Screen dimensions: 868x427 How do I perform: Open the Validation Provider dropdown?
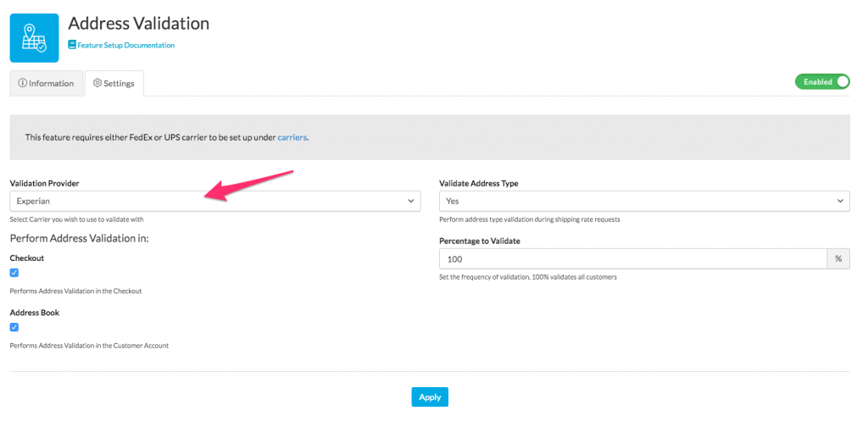(215, 202)
